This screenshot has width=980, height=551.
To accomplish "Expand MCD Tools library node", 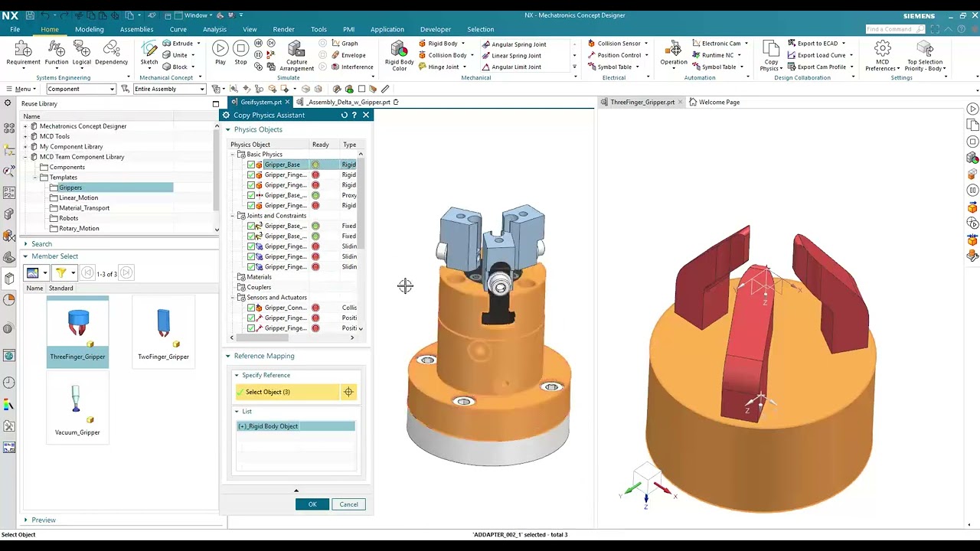I will point(25,136).
